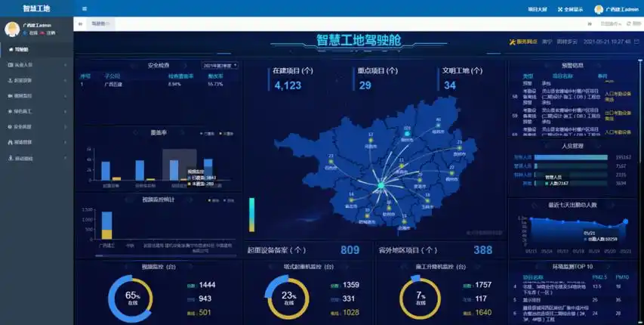The image size is (644, 325).
Task: Click the 1028 offline count for tower cranes
Action: 351,313
